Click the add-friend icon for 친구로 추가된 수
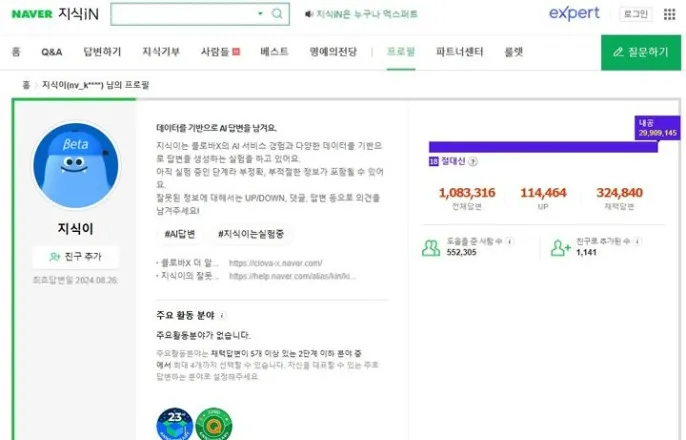The image size is (686, 440). tap(560, 248)
